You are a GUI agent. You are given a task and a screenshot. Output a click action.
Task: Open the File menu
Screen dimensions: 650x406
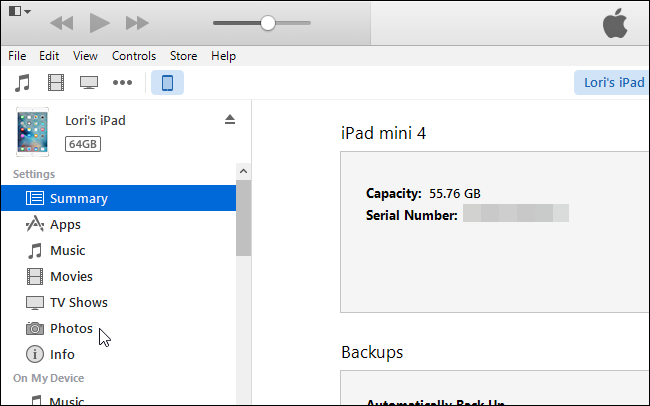coord(17,56)
